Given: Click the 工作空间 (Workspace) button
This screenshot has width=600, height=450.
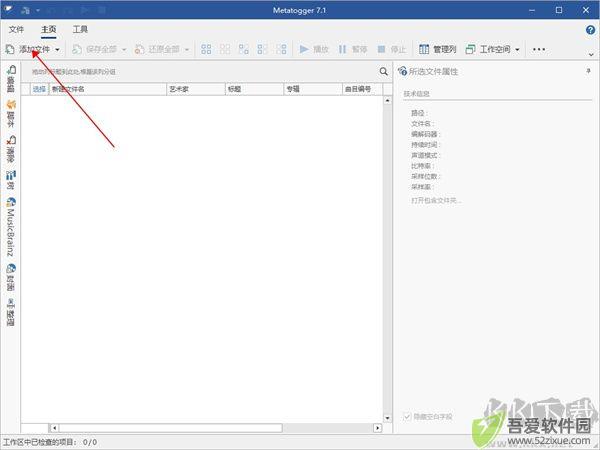Looking at the screenshot, I should (488, 49).
